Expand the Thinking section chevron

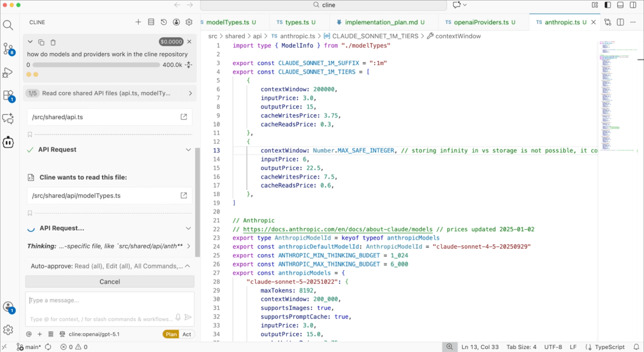[x=189, y=246]
